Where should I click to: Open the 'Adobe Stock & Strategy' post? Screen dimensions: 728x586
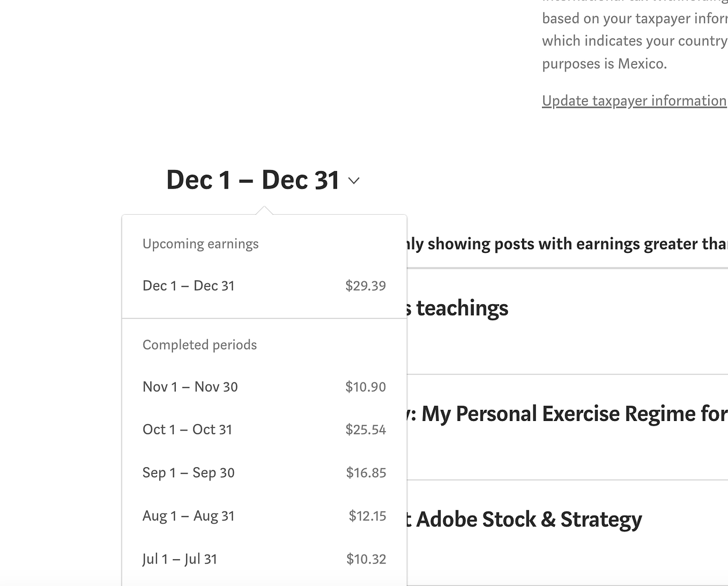[525, 520]
